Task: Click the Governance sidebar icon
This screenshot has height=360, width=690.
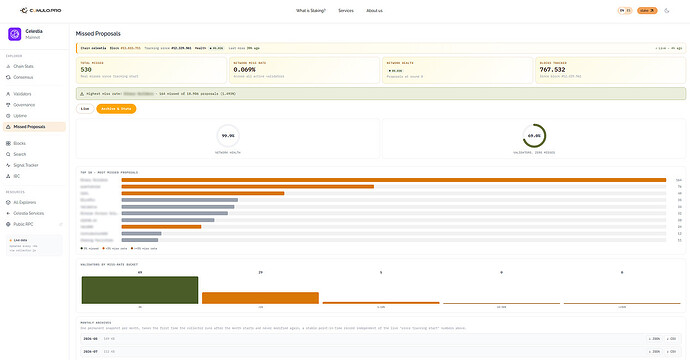Action: [x=8, y=105]
